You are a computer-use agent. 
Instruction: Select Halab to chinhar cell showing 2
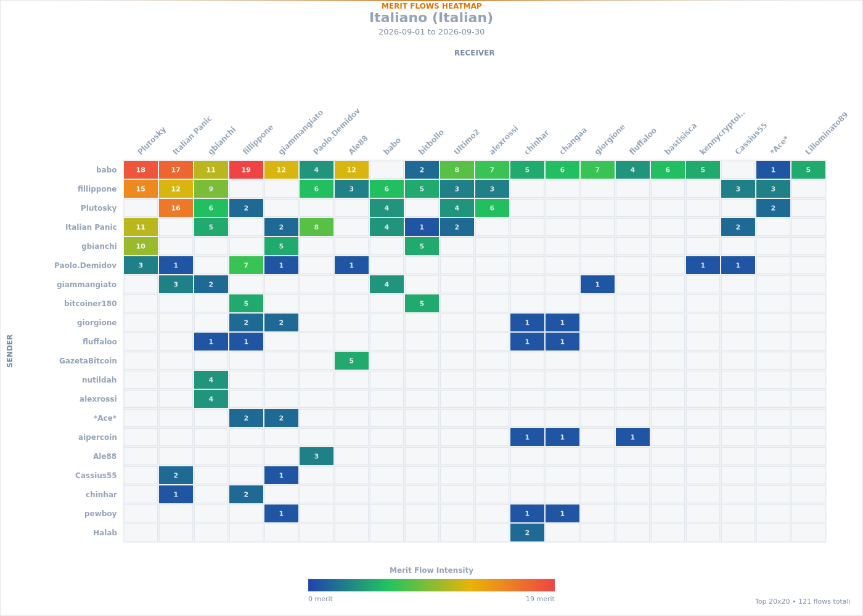coord(527,533)
